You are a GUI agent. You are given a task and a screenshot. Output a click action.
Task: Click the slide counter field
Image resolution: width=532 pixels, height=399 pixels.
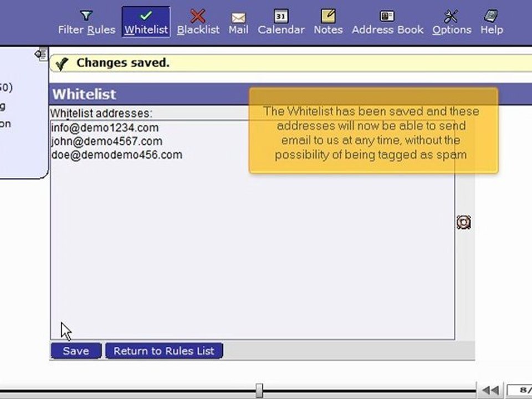519,391
